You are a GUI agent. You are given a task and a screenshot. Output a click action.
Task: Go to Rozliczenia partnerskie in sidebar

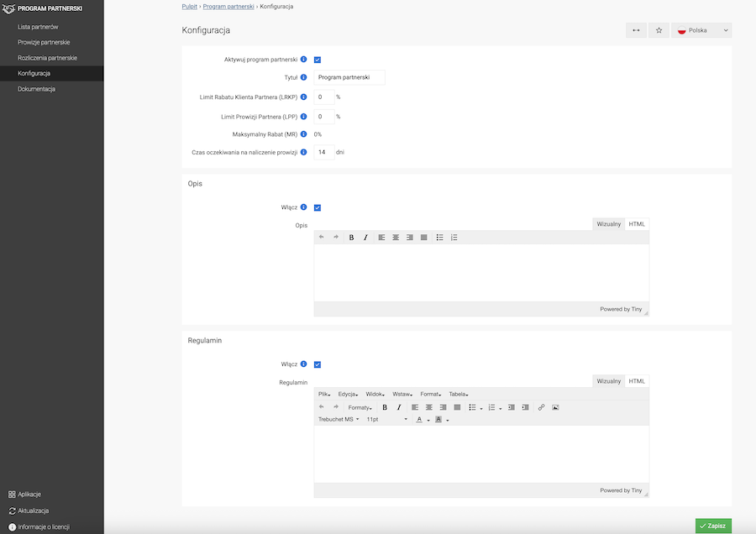coord(47,58)
